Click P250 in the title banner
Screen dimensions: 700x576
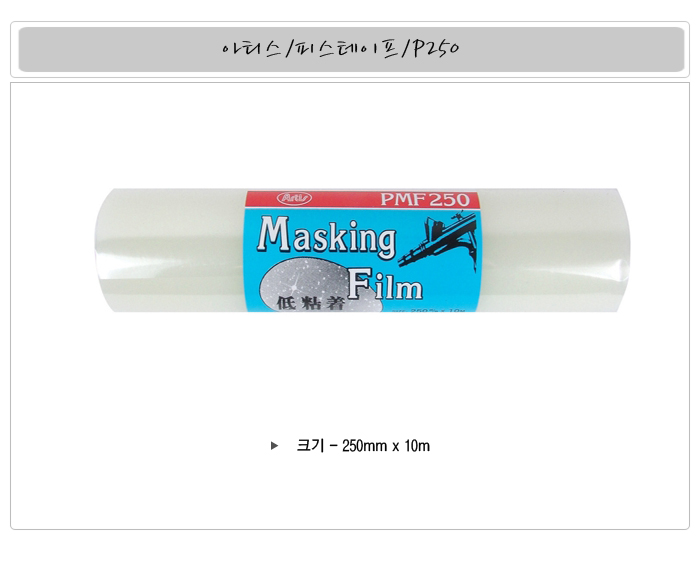436,49
